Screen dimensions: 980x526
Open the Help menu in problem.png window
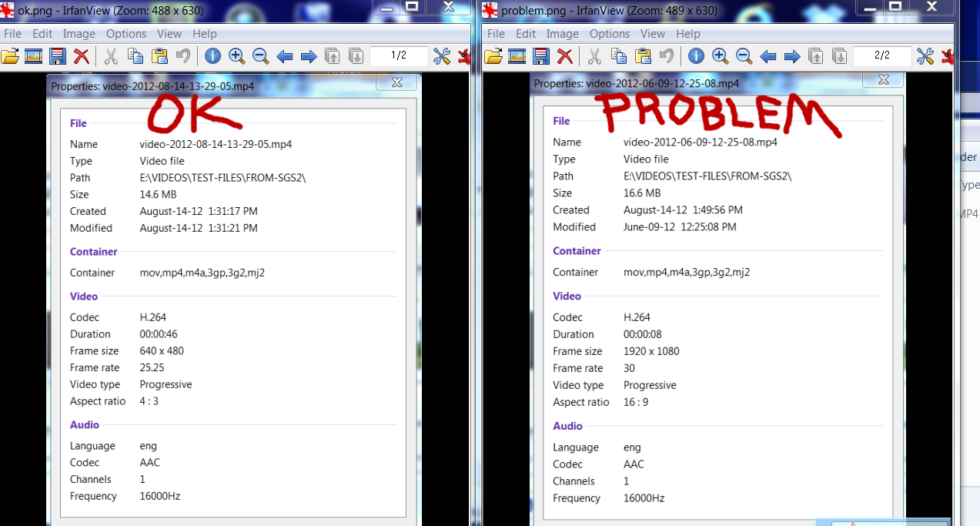(688, 34)
